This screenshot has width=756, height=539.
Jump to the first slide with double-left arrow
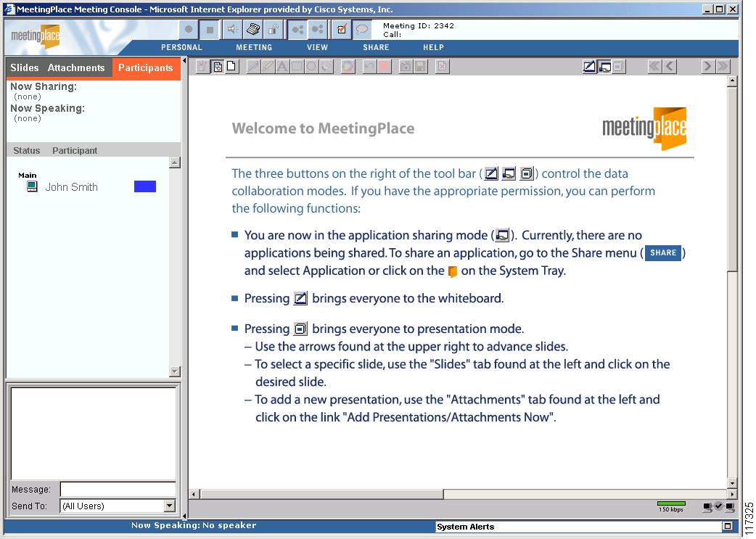point(654,67)
